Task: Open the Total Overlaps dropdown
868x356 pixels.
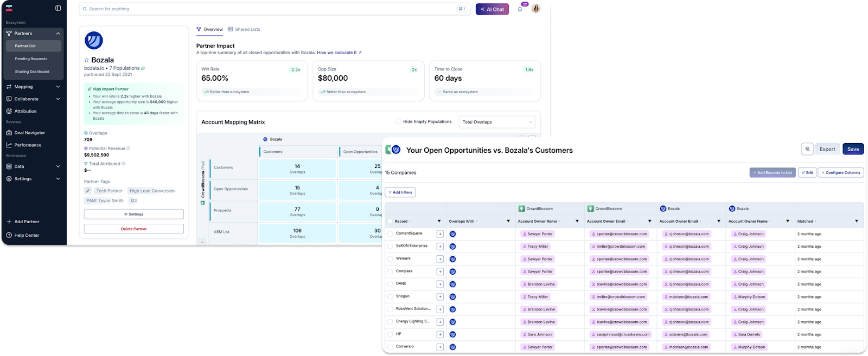Action: pos(497,122)
